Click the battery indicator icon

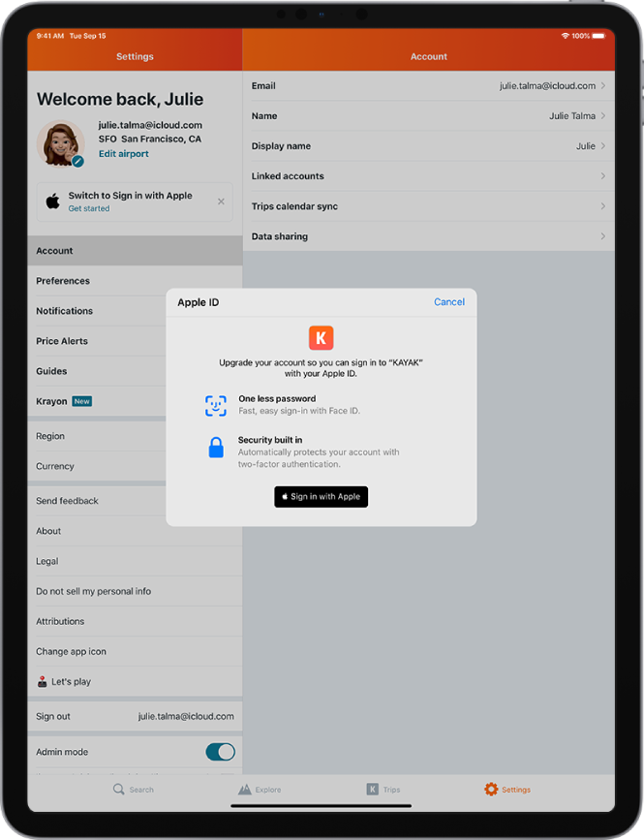(x=599, y=36)
